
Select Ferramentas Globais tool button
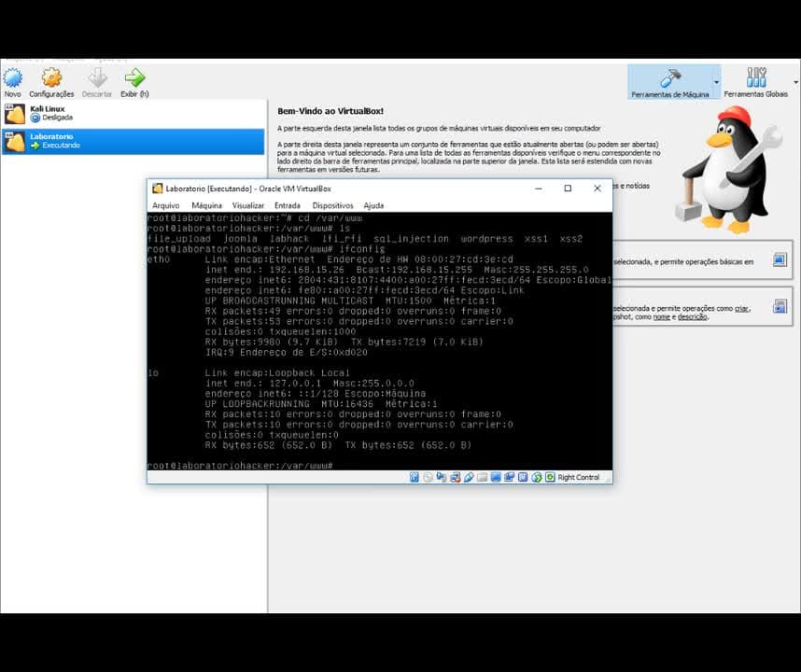[756, 82]
